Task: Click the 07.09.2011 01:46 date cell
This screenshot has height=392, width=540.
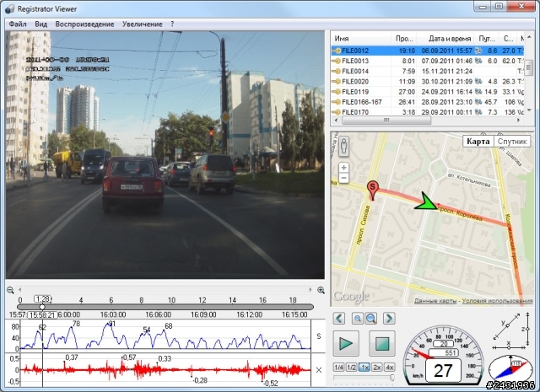Action: tap(446, 61)
